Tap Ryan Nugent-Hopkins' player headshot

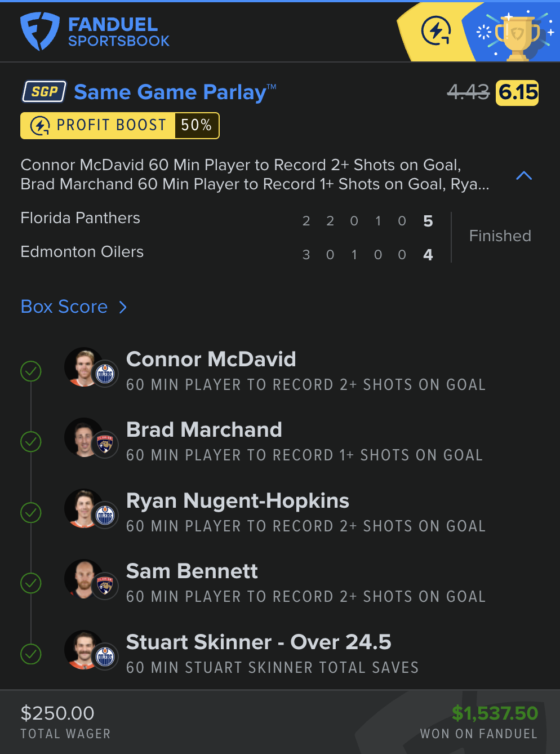[83, 508]
